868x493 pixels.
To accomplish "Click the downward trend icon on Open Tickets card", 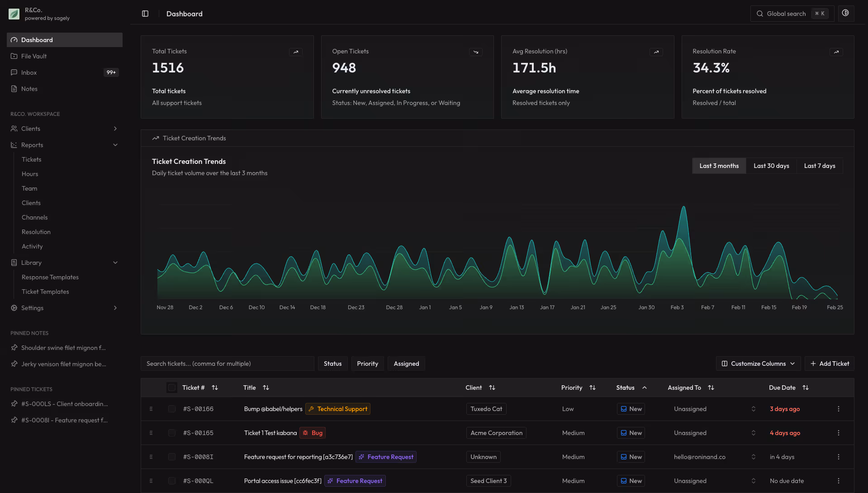I will point(476,52).
